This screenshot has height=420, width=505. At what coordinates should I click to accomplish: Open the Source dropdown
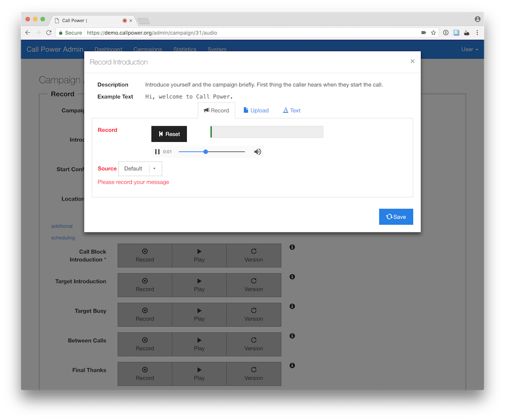coord(140,169)
